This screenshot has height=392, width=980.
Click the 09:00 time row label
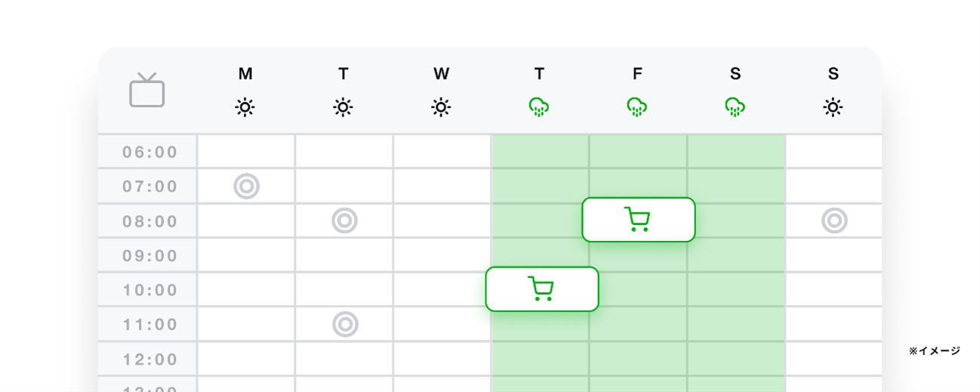150,255
